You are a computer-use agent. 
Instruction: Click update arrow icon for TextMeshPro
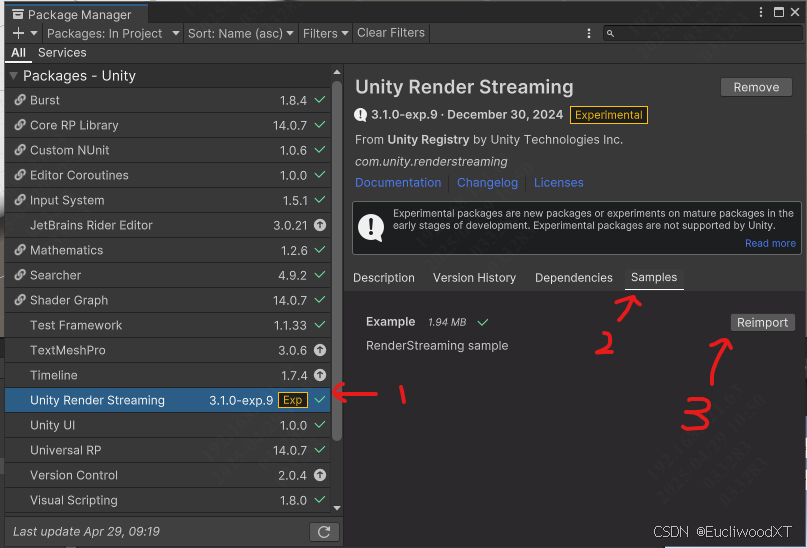[320, 350]
